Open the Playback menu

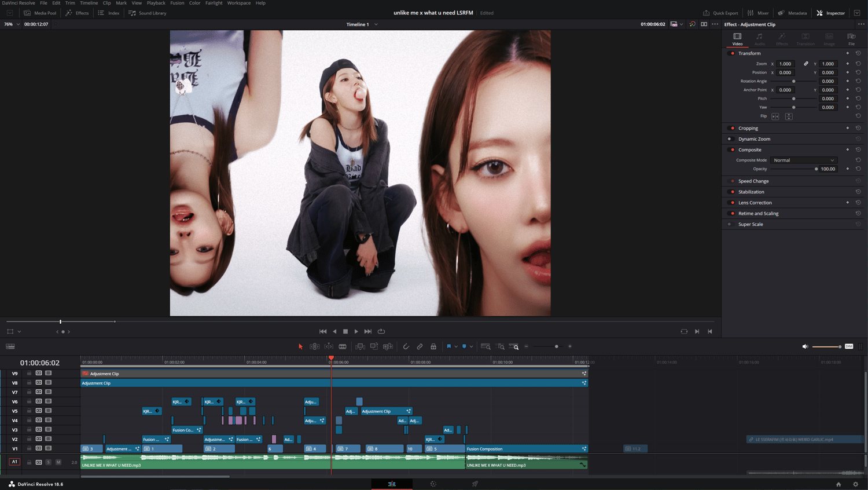pyautogui.click(x=156, y=3)
